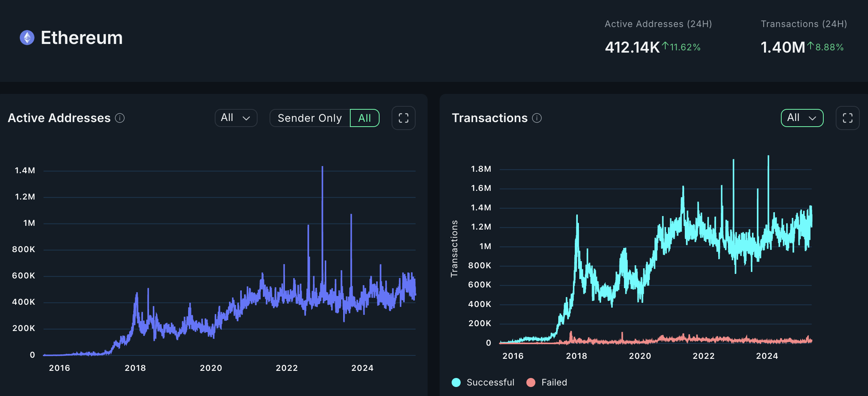
Task: Click the cyan Successful legend dot
Action: tap(456, 382)
